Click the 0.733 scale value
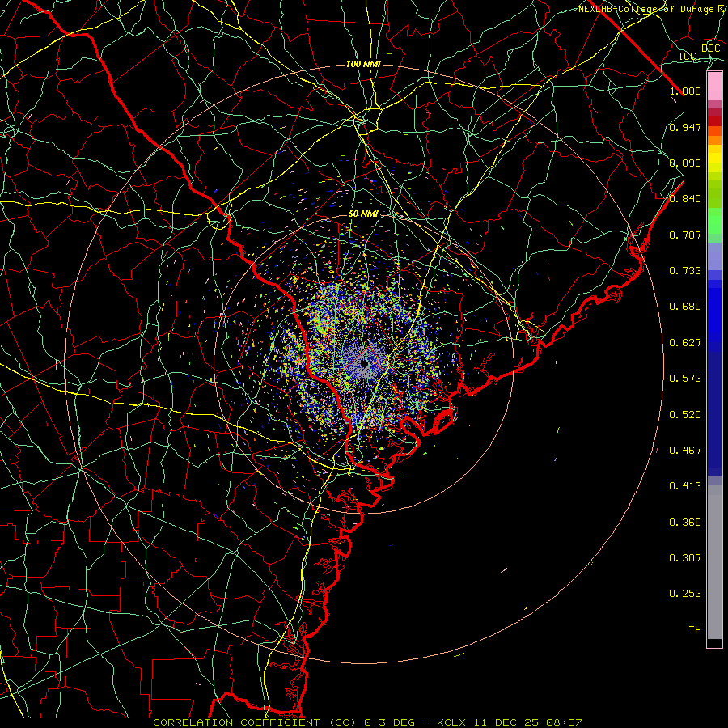The height and width of the screenshot is (728, 728). tap(685, 271)
